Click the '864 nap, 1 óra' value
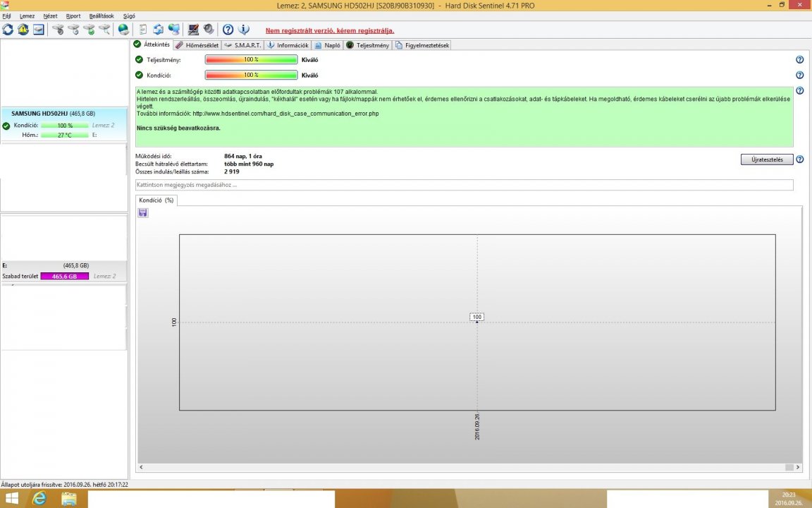Image resolution: width=812 pixels, height=508 pixels. coord(243,156)
